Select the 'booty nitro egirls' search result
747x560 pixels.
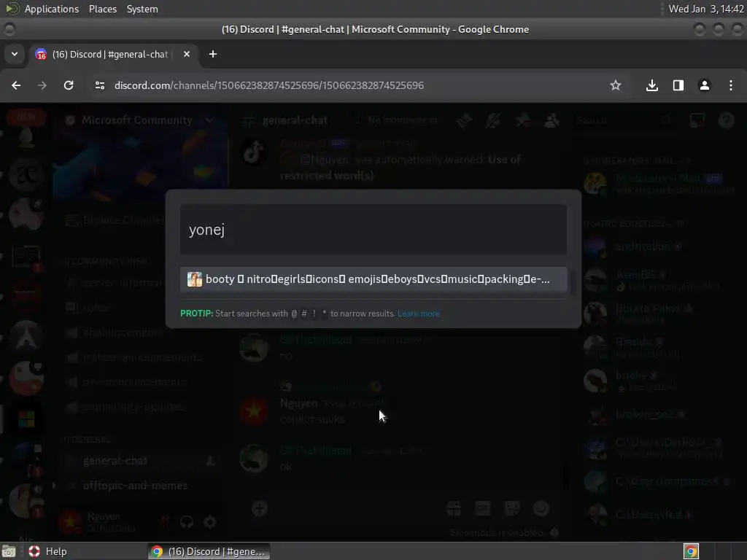click(x=373, y=279)
